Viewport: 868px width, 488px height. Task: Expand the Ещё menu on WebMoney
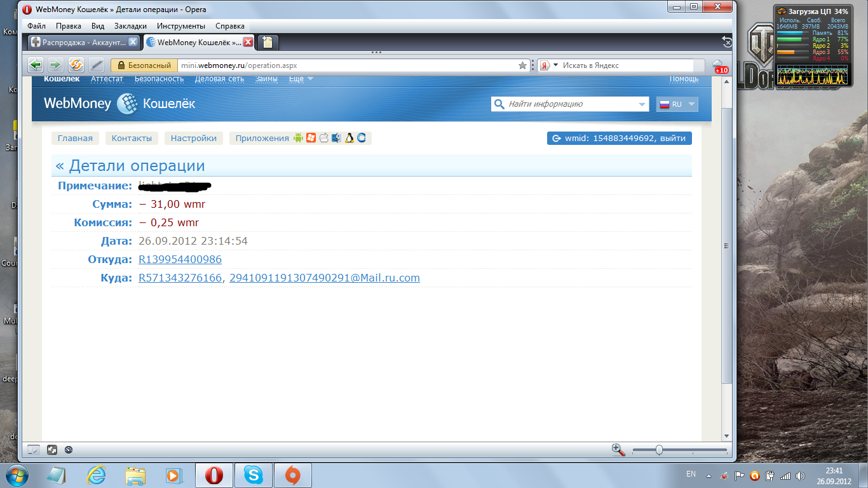tap(301, 79)
